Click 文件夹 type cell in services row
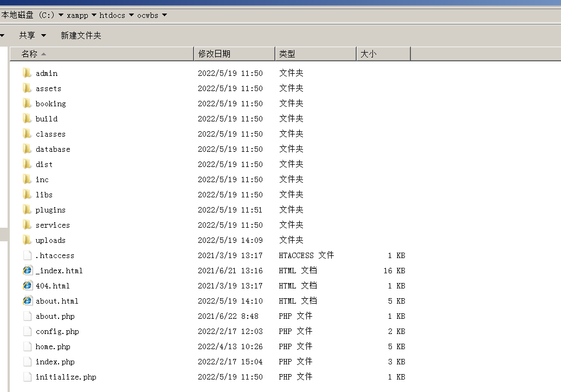The width and height of the screenshot is (561, 392). click(291, 225)
